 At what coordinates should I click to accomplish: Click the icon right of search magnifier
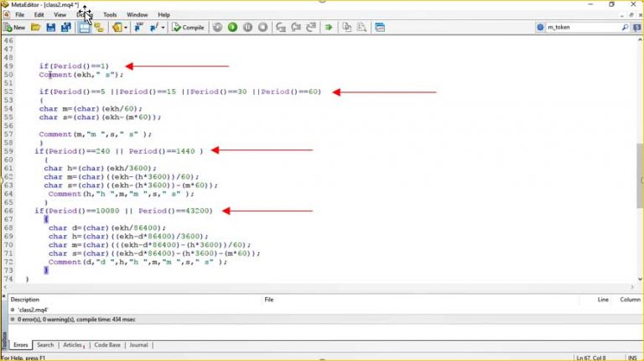(x=636, y=27)
